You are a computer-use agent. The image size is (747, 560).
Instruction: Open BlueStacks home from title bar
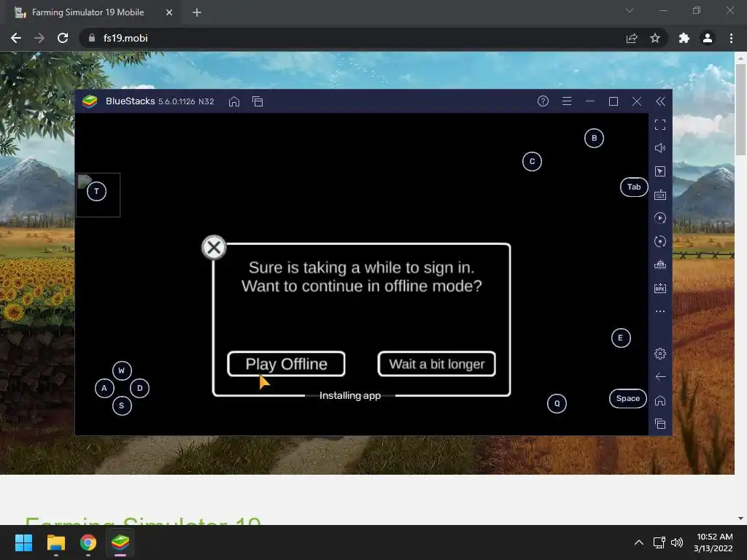pyautogui.click(x=234, y=101)
